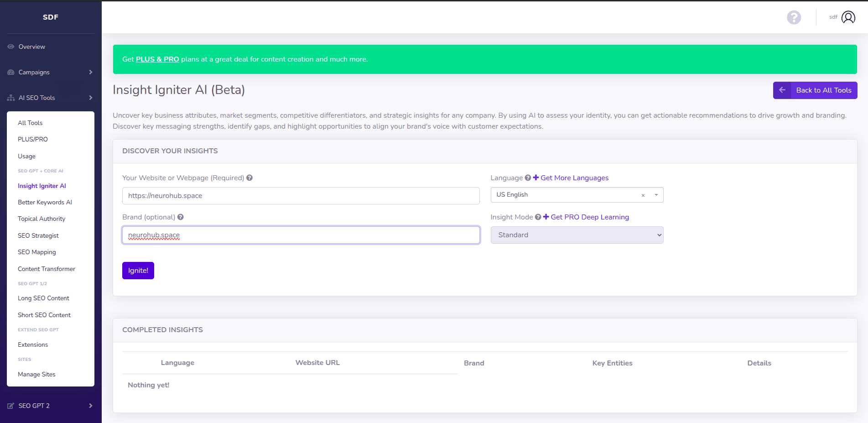Click the SEO GPT 2 edit icon

[11, 406]
